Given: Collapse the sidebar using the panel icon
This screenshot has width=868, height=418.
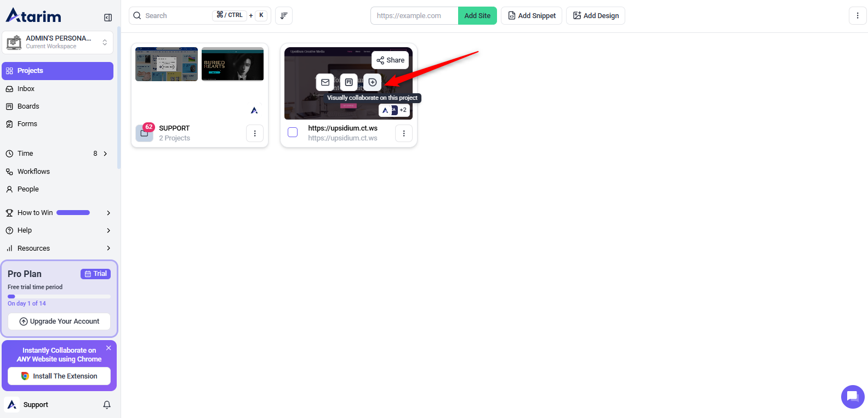Looking at the screenshot, I should 108,18.
